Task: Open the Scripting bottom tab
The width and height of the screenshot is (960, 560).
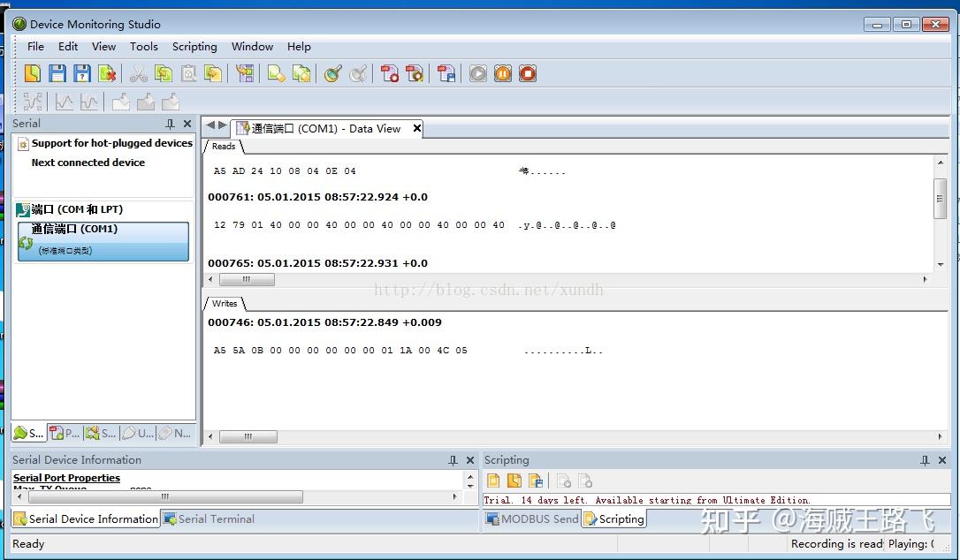Action: [614, 519]
